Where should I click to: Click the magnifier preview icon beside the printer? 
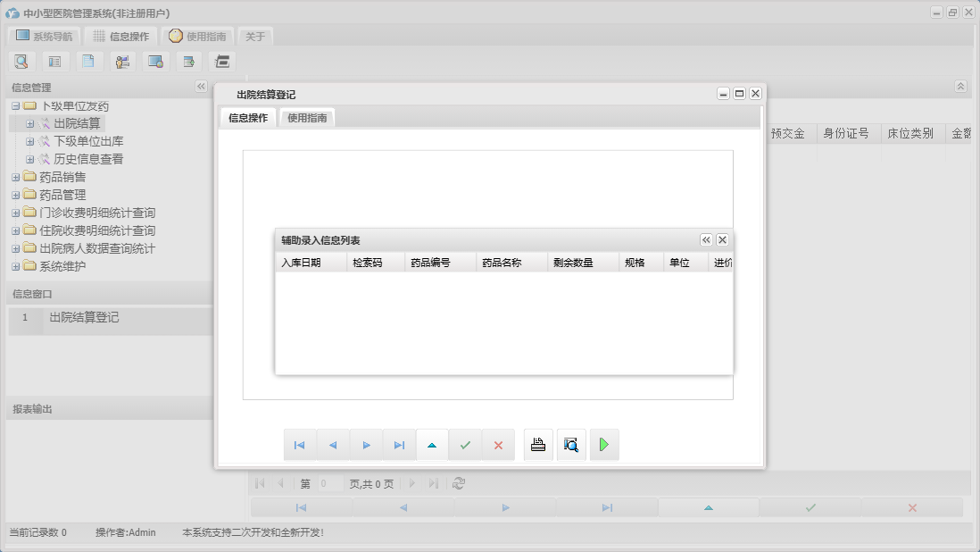click(x=571, y=445)
